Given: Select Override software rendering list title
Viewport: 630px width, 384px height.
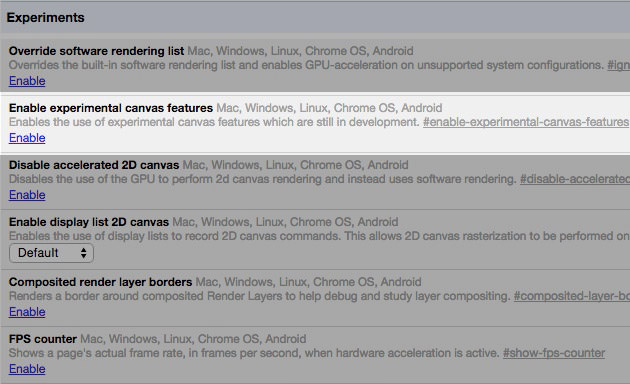Looking at the screenshot, I should pyautogui.click(x=96, y=51).
